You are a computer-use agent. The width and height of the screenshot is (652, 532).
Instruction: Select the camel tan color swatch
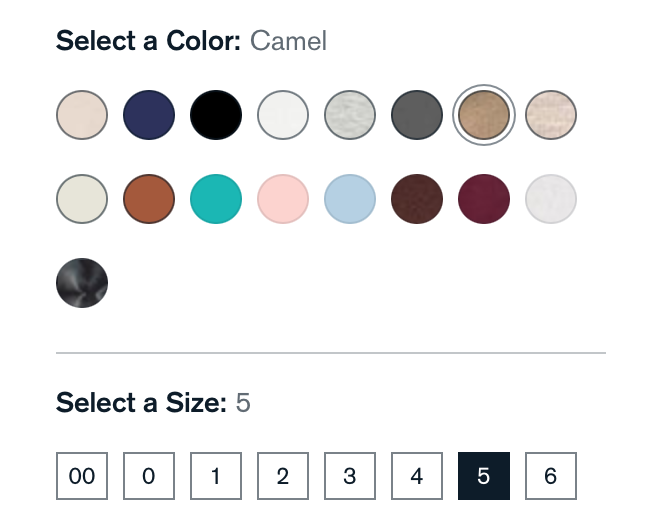pyautogui.click(x=484, y=115)
